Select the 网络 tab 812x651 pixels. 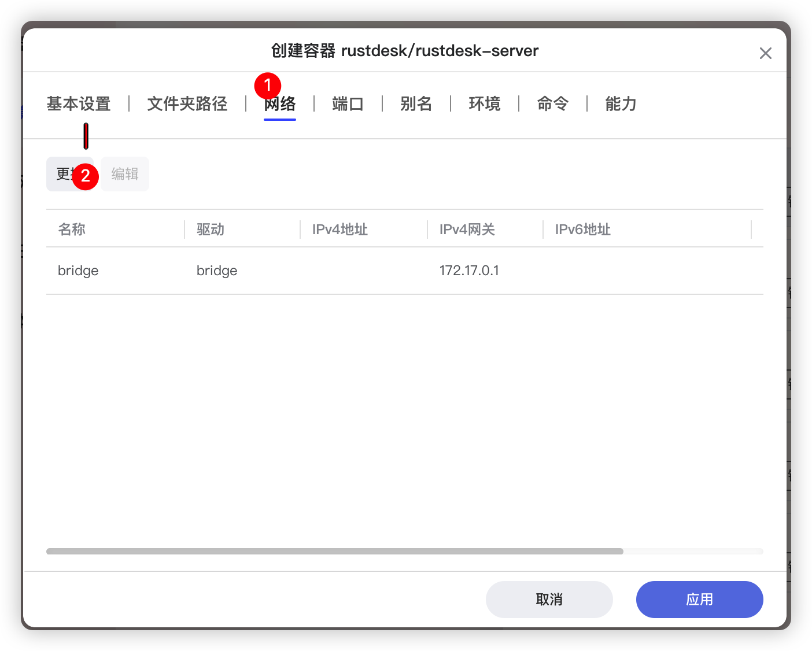tap(280, 105)
